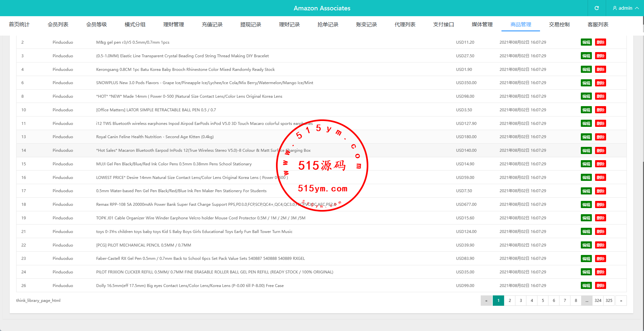Click the refresh icon in header
The image size is (644, 331).
(x=597, y=8)
